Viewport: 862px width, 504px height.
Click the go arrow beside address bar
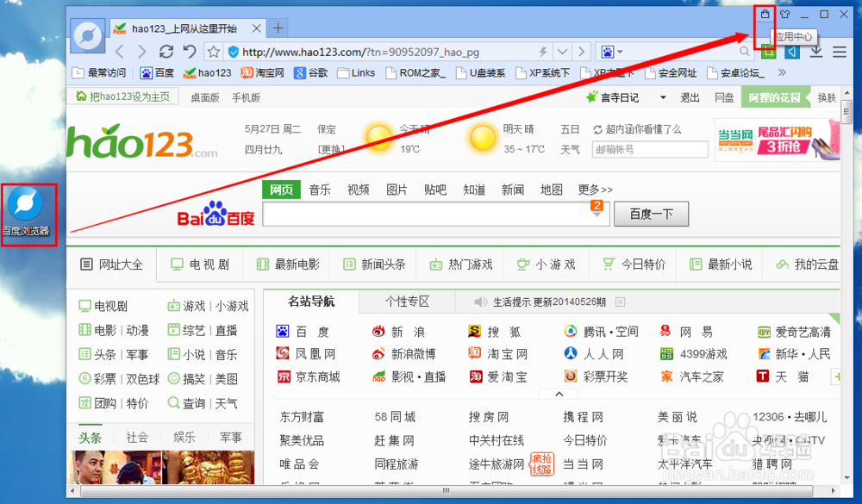581,52
